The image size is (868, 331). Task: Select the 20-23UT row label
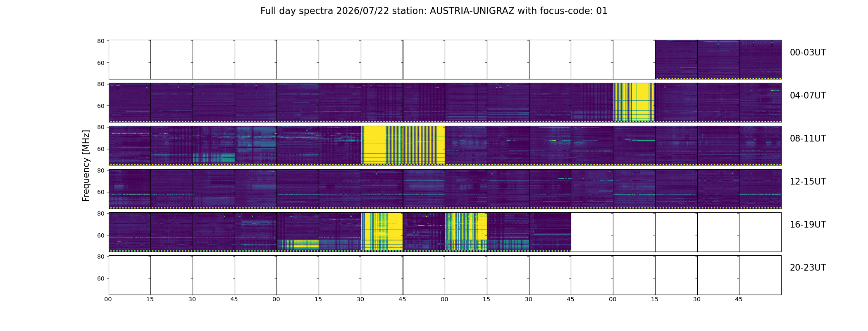click(808, 268)
